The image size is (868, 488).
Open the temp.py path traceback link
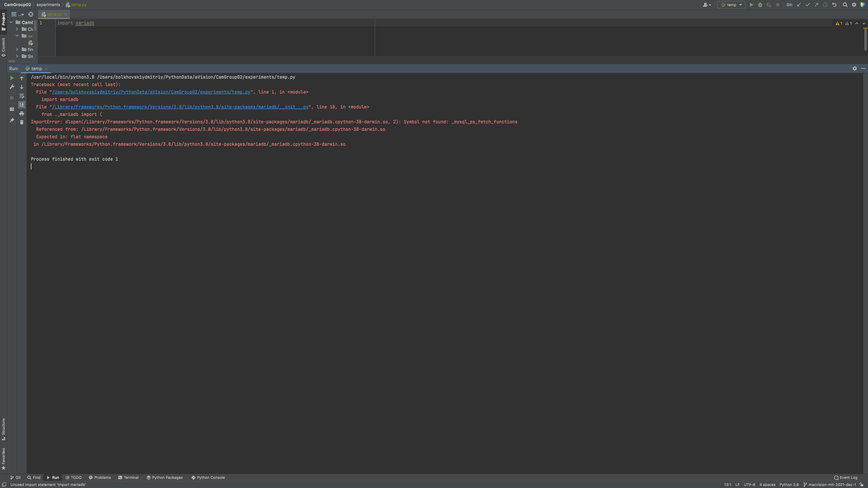(x=151, y=92)
